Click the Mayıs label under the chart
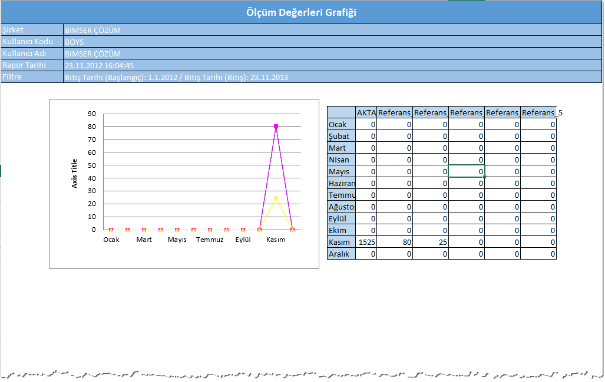The width and height of the screenshot is (605, 382). (x=177, y=240)
